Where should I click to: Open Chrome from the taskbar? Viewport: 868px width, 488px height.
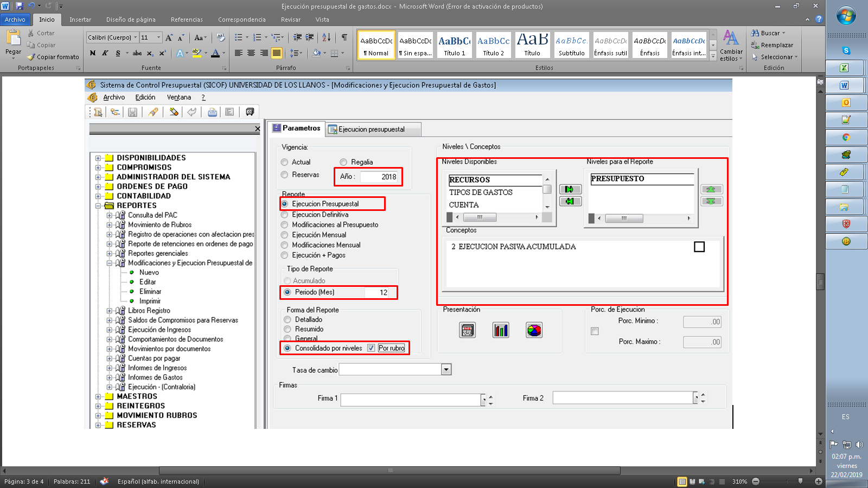tap(846, 137)
